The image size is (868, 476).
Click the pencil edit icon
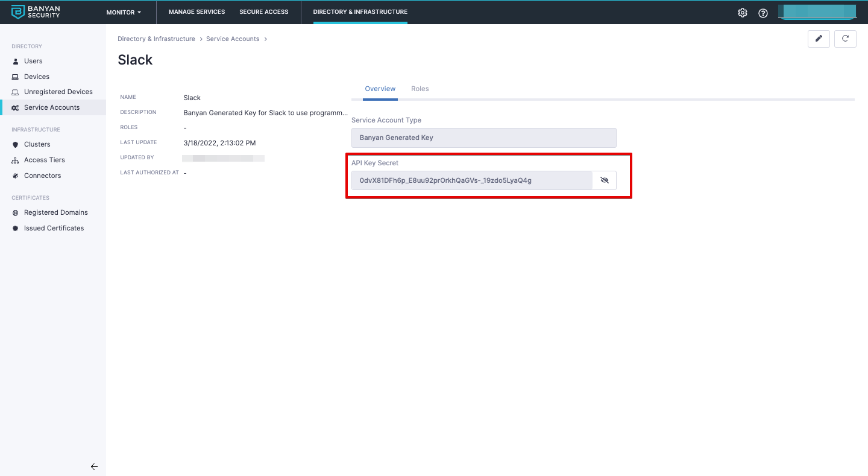click(819, 39)
